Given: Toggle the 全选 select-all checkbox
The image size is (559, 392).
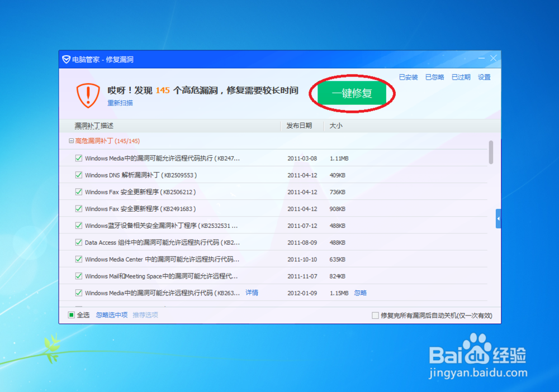Looking at the screenshot, I should tap(72, 315).
